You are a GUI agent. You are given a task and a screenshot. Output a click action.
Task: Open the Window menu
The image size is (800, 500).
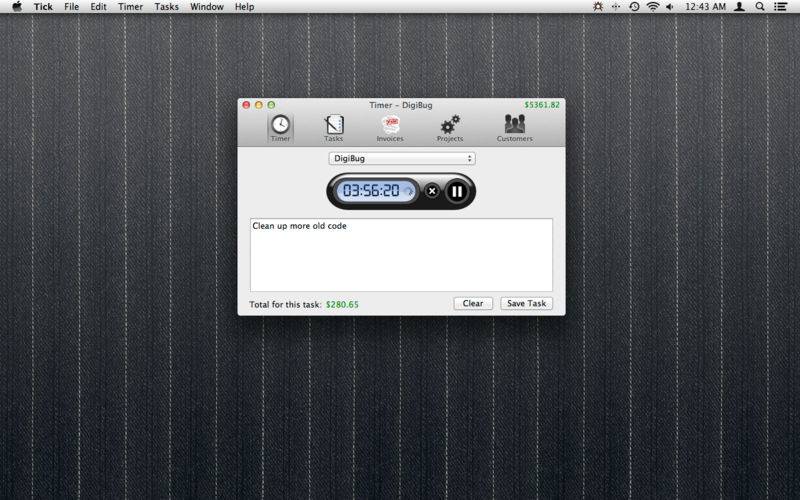[207, 7]
